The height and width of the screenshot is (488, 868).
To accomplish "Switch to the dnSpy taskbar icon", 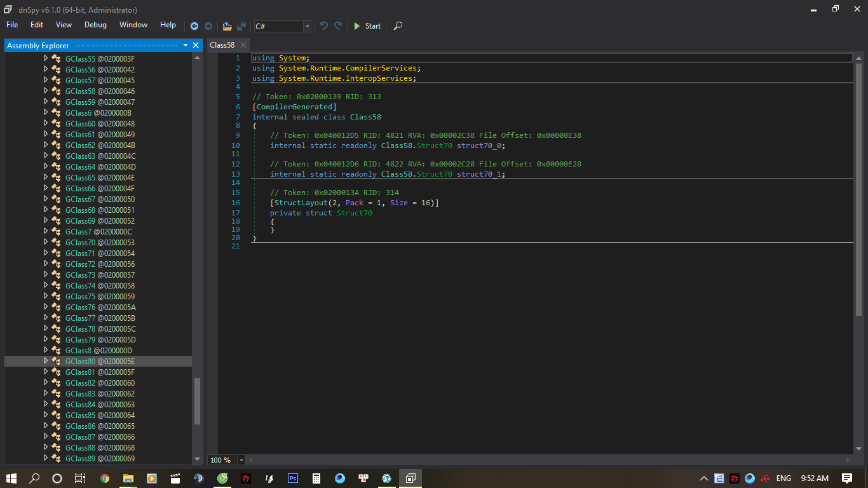I will point(410,478).
